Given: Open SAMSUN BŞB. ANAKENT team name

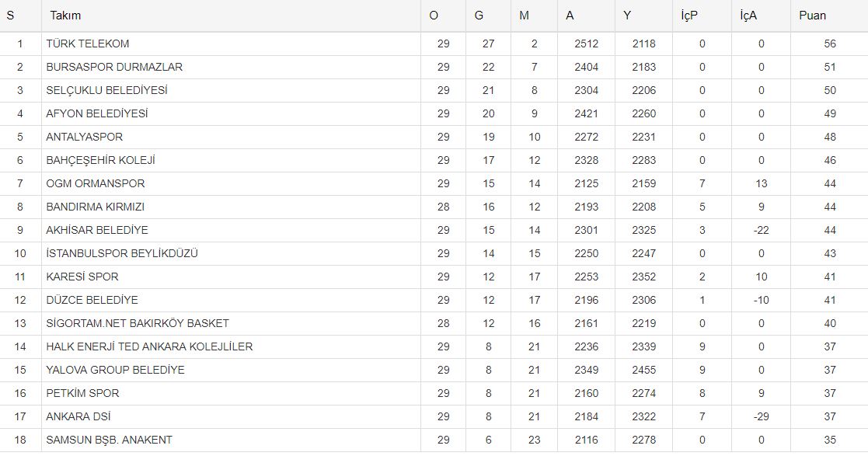Looking at the screenshot, I should [109, 440].
